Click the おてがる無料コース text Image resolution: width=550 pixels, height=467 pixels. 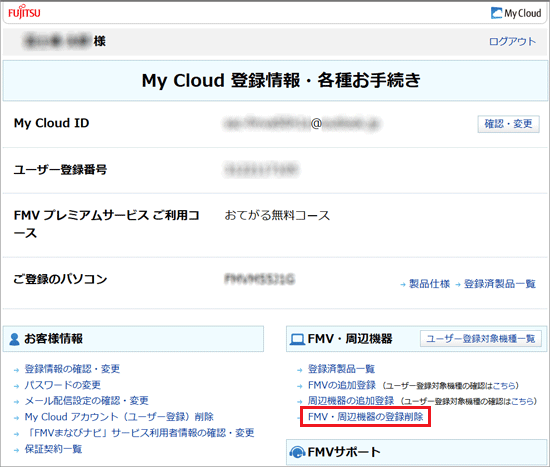277,215
